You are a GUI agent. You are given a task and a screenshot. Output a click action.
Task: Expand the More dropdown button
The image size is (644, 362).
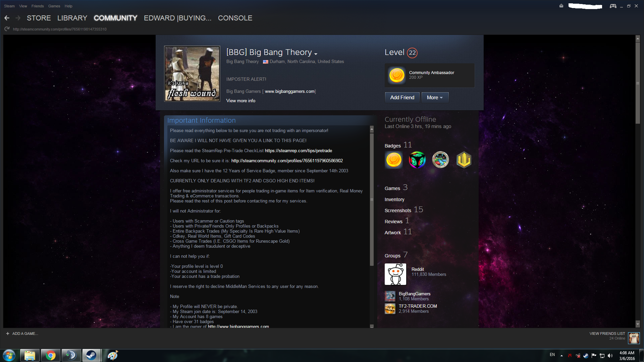[435, 98]
